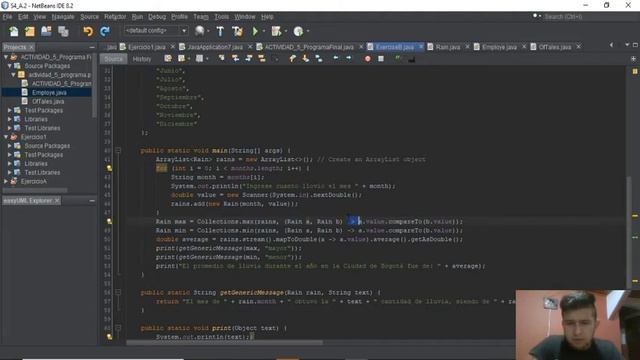Screen dimensions: 640x360
Task: Select the Source view button
Action: coord(113,59)
